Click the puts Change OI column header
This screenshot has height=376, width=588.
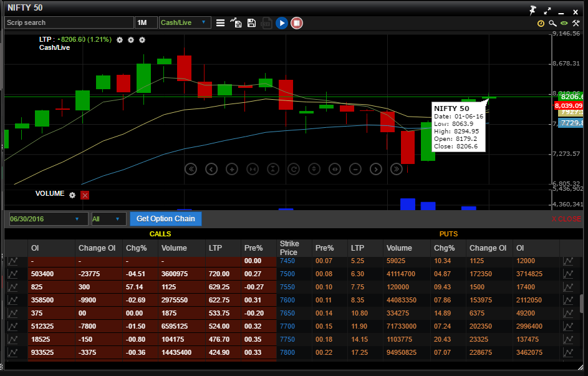point(489,248)
